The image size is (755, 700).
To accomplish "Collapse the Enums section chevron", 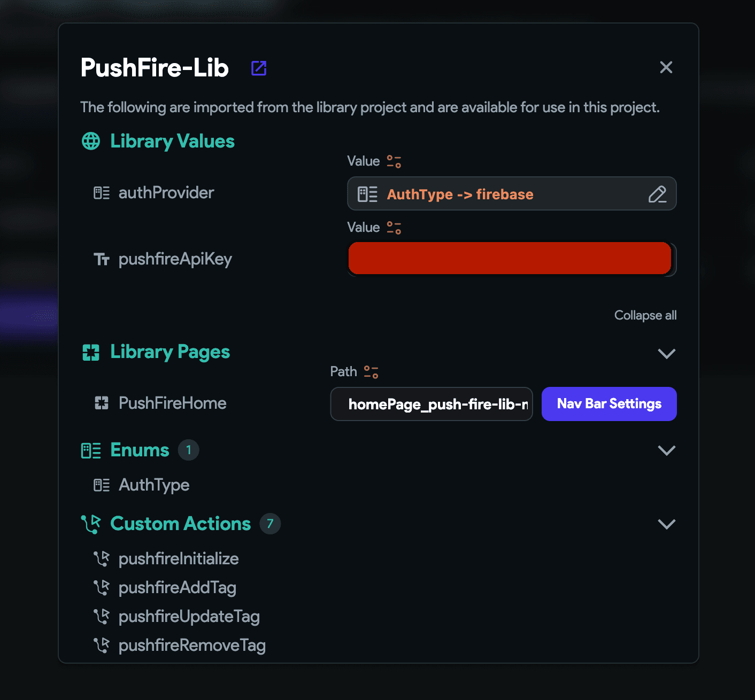I will point(666,450).
